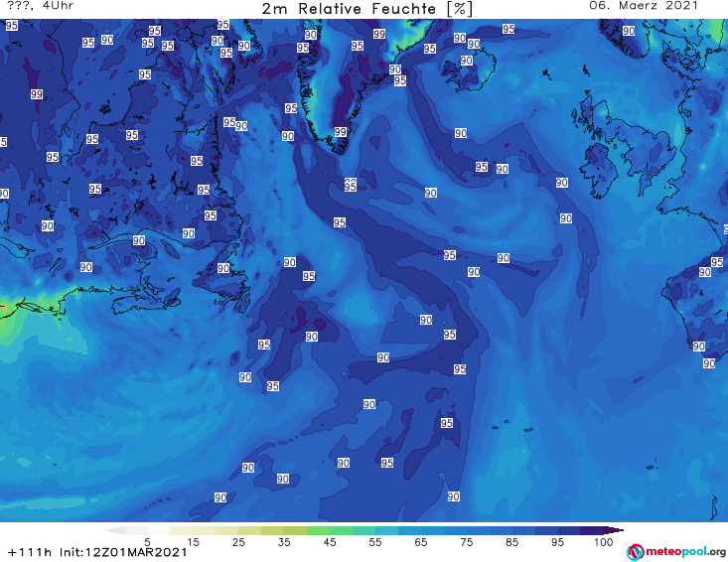Select the '2m Relative Feuchte [%]' title
Screen dimensions: 728x562
[367, 9]
